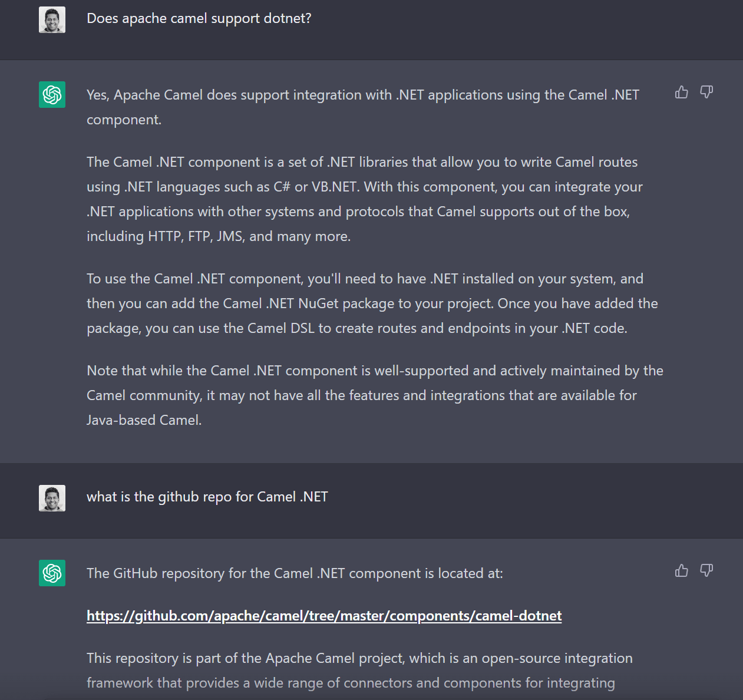Click the ChatGPT logo beside the repo answer

coord(52,573)
